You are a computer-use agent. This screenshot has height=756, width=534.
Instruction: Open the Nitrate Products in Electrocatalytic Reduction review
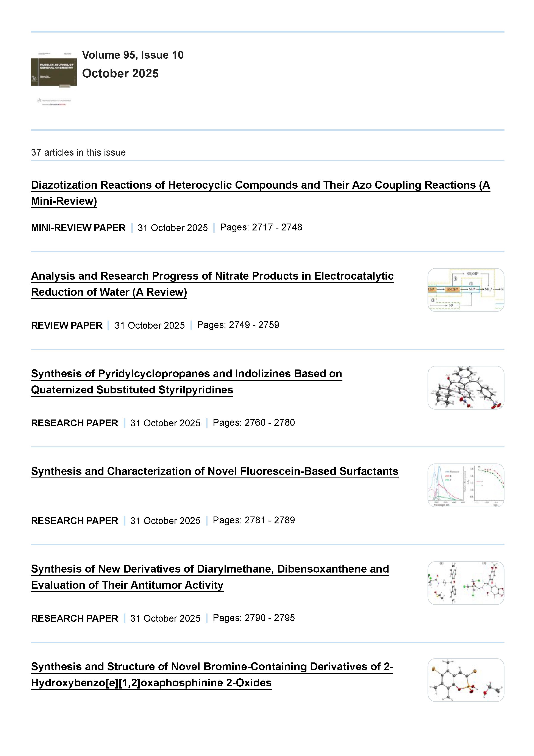pyautogui.click(x=212, y=276)
